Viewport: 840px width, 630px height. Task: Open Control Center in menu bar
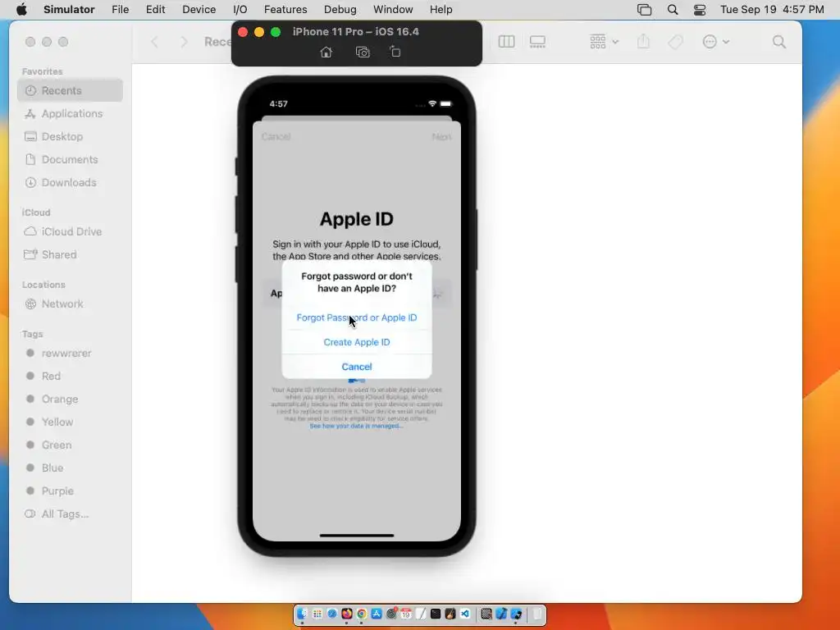coord(699,10)
